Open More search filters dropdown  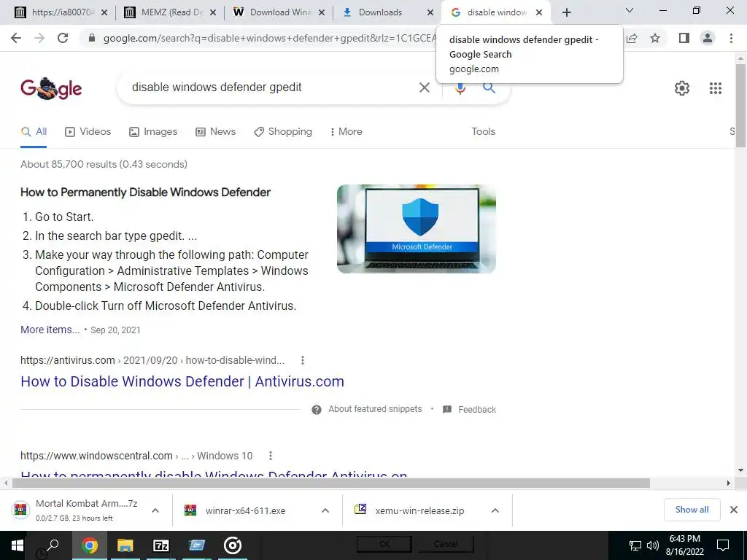pos(347,132)
